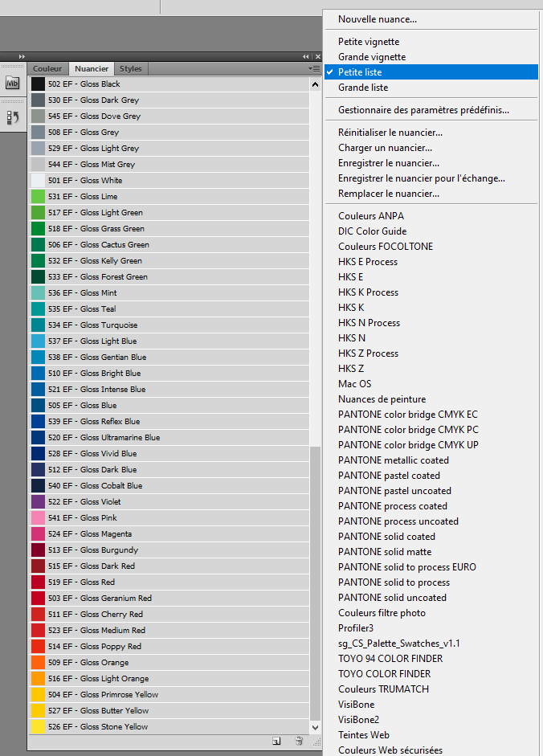543x756 pixels.
Task: Choose Enregistrer le nuancier...
Action: [x=389, y=163]
